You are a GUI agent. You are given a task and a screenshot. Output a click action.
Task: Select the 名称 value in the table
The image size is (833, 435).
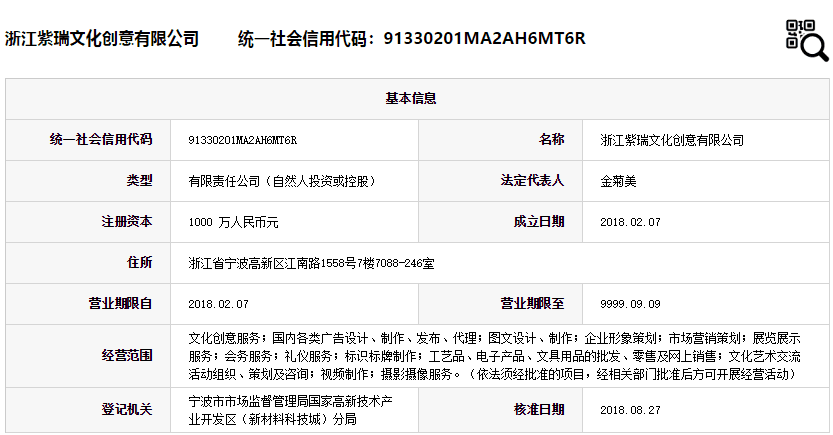[672, 140]
